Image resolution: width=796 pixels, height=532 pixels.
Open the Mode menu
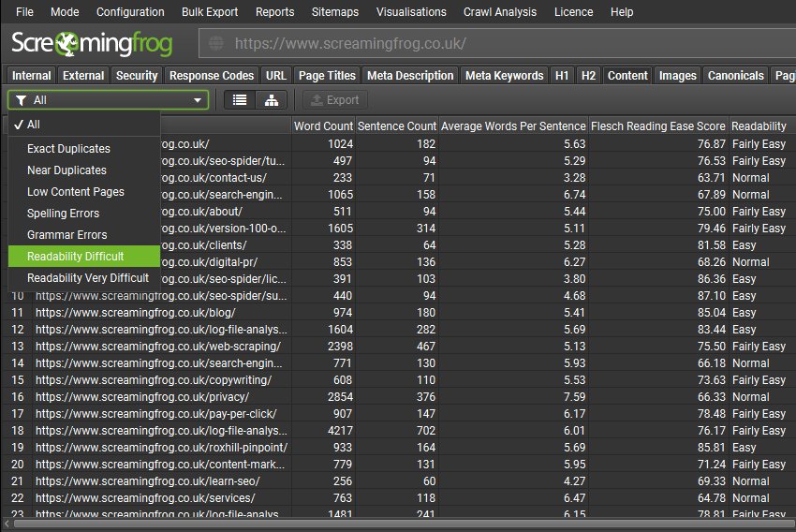point(65,11)
